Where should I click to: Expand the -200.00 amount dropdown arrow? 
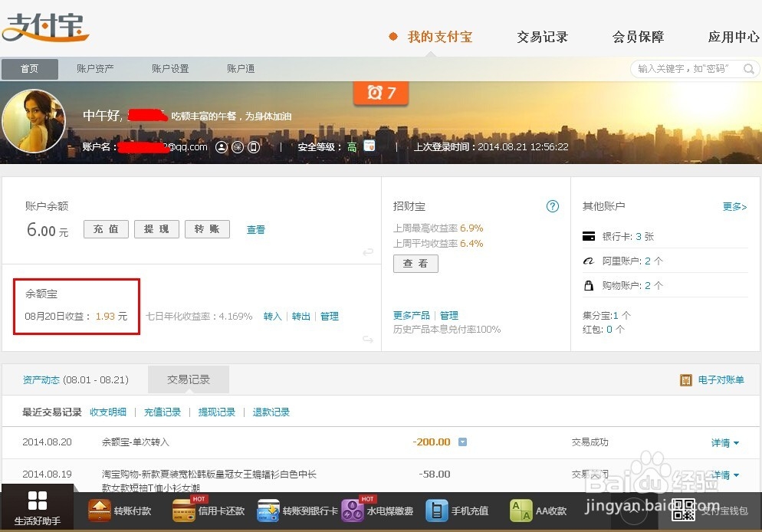[x=463, y=442]
